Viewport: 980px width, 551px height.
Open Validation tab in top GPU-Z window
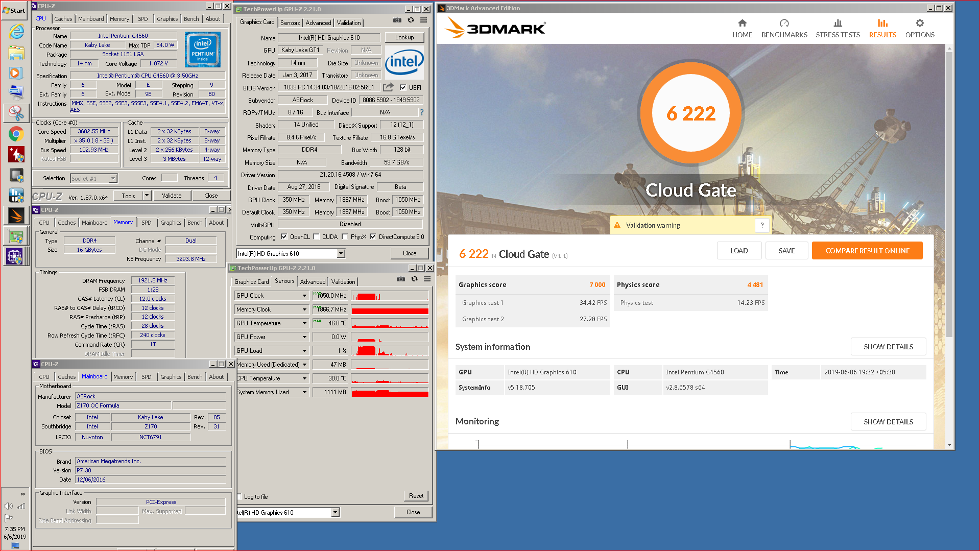point(349,23)
